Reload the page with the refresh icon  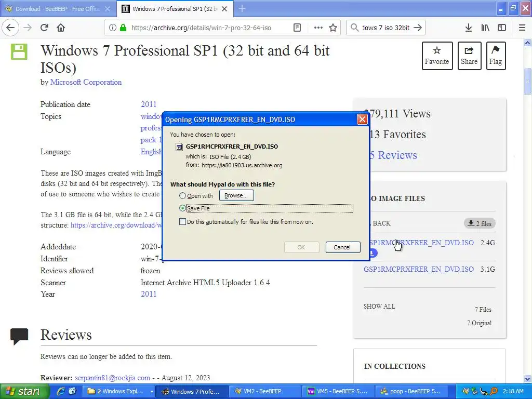(44, 28)
